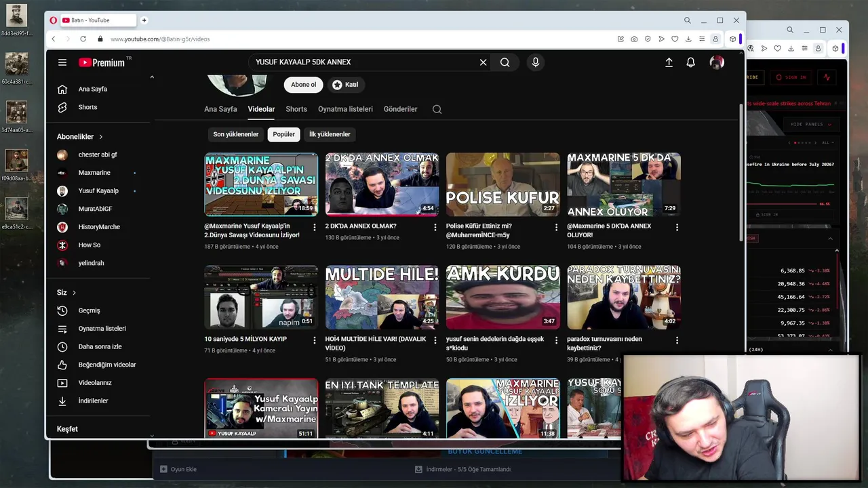Click the YouTube page vertical scrollbar
Screen dimensions: 868x488
(741, 171)
